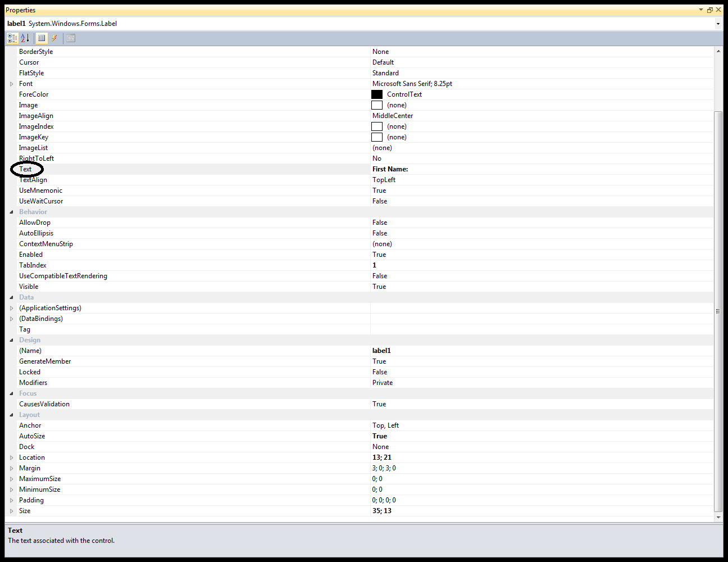Click the vertical scrollbar thumb
Viewport: 728px width, 562px height.
(x=718, y=311)
